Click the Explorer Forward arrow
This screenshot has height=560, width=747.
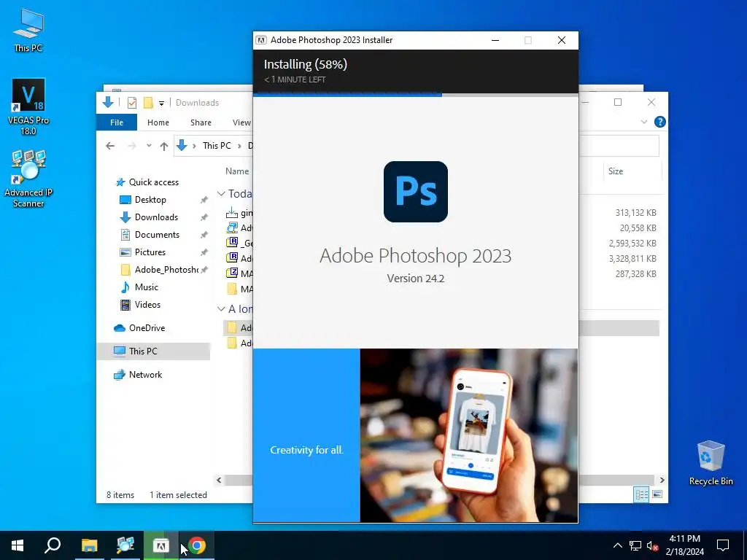click(x=132, y=146)
